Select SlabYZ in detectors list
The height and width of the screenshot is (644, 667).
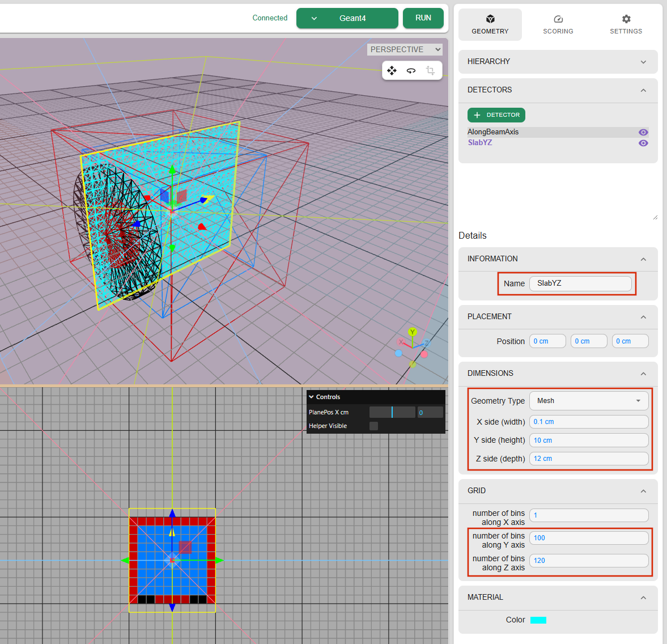(480, 143)
